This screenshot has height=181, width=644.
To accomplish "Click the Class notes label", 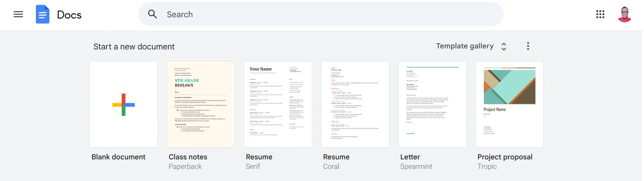I will pyautogui.click(x=188, y=157).
